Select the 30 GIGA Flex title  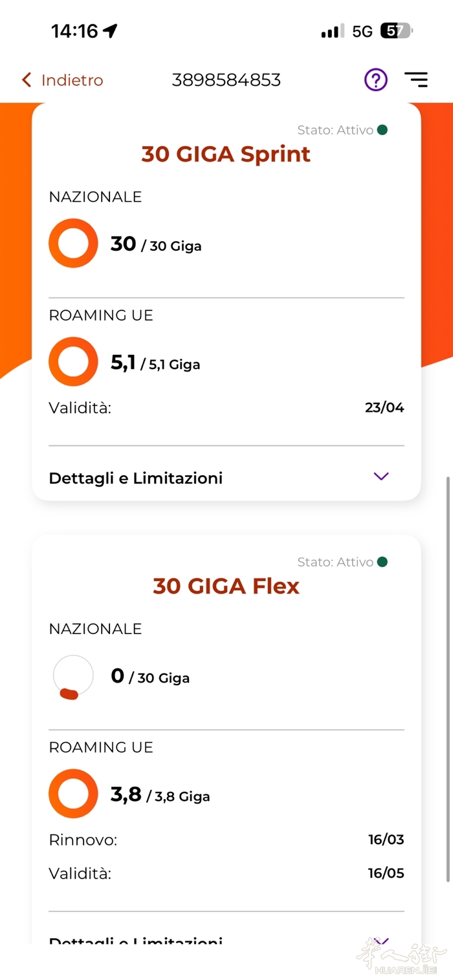click(226, 586)
